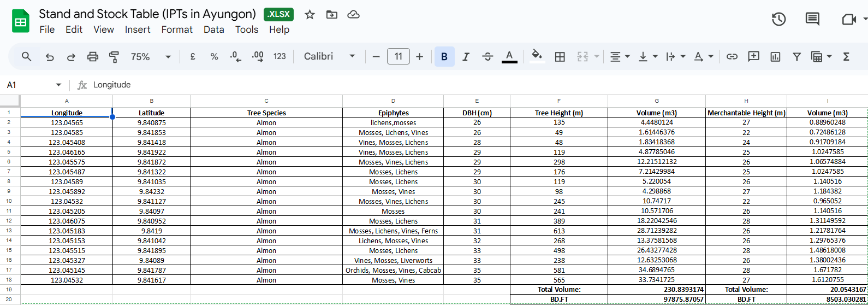Select the cell with 97875.87057
The width and height of the screenshot is (868, 305).
coord(657,300)
